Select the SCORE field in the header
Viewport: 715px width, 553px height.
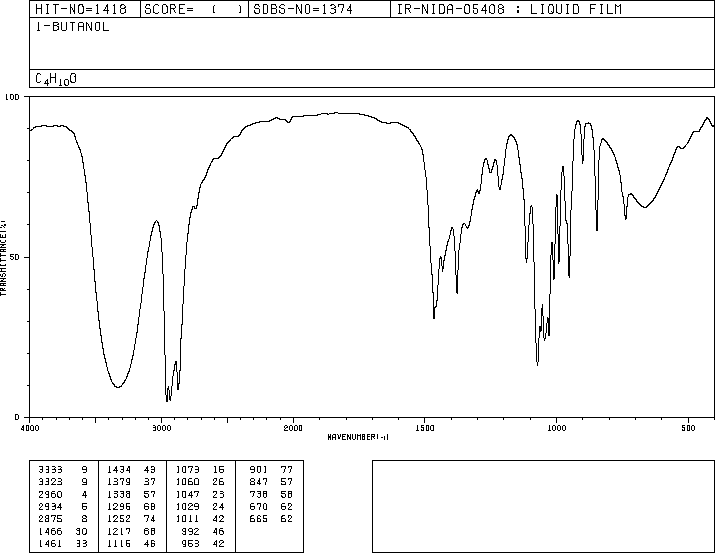pos(194,9)
